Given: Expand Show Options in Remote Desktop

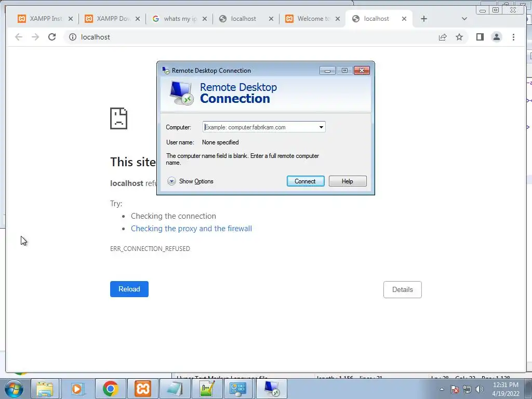Looking at the screenshot, I should pyautogui.click(x=190, y=181).
